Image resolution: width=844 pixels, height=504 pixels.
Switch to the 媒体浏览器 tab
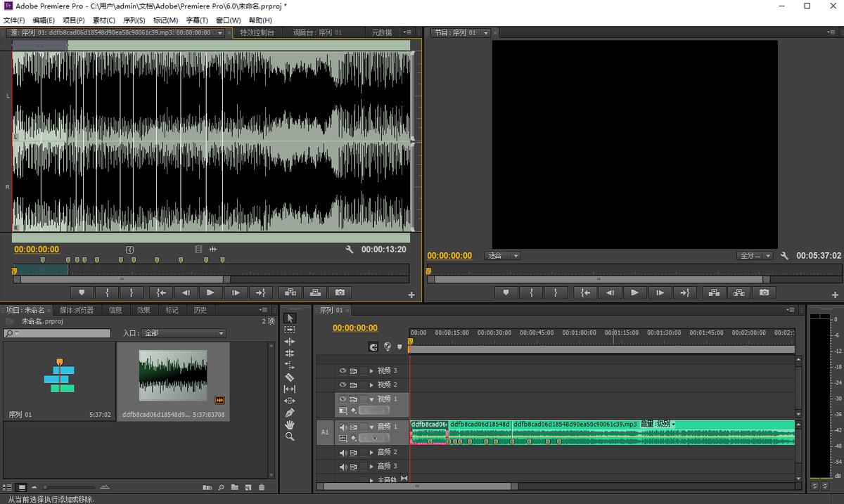pyautogui.click(x=76, y=310)
